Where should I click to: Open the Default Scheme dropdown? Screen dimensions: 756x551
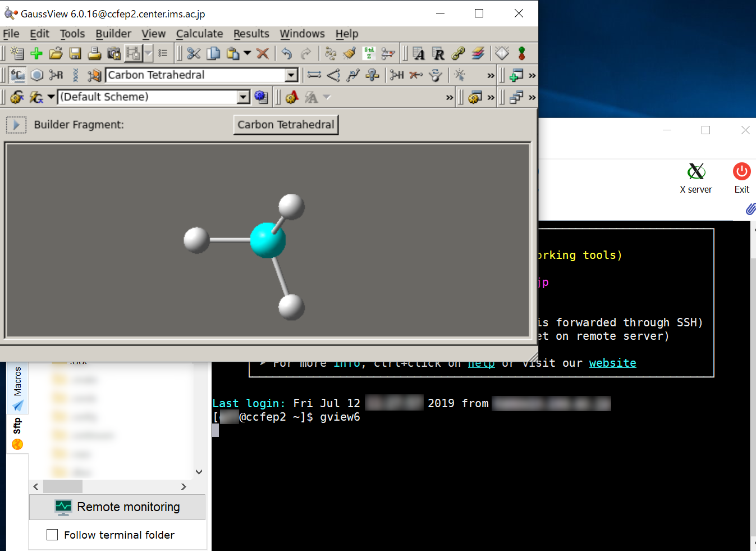[x=243, y=97]
